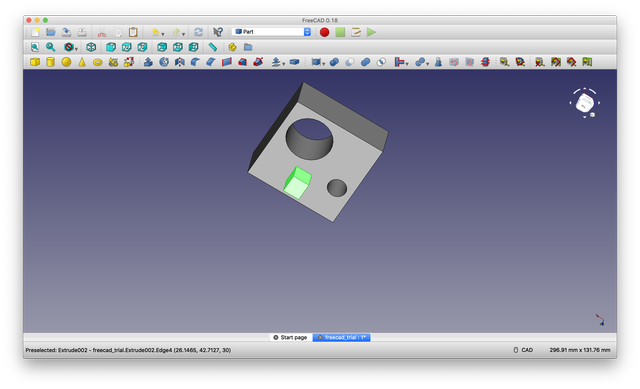Image resolution: width=640 pixels, height=389 pixels.
Task: Set the bottom view
Action: click(x=178, y=47)
